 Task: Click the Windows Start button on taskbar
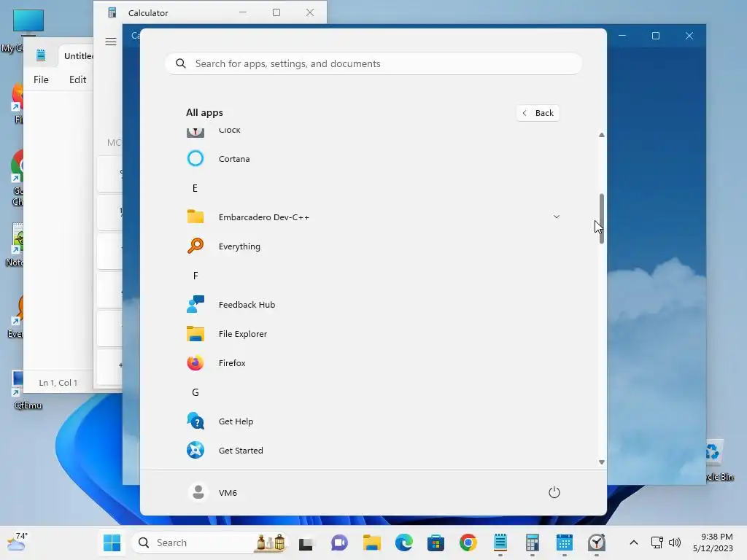coord(112,542)
